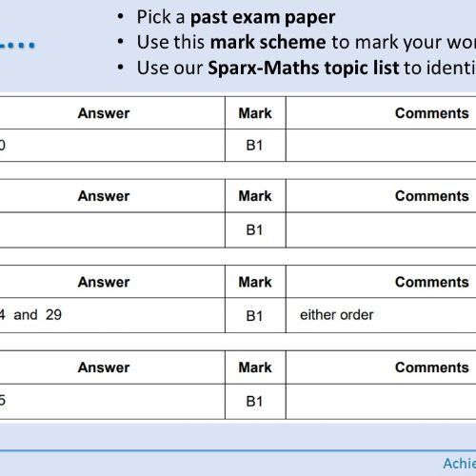
Task: Click the Answer header of the second table
Action: coord(104,196)
